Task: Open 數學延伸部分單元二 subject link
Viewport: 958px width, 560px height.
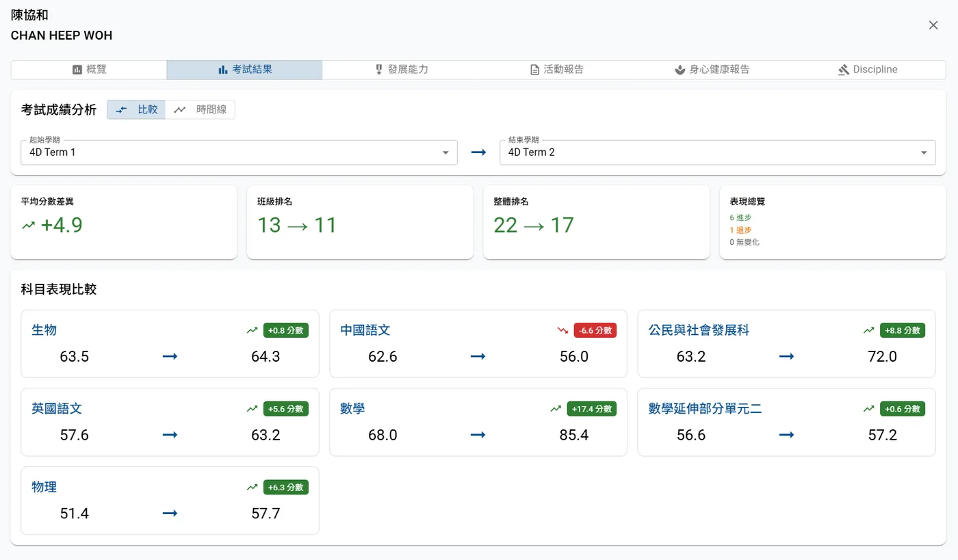Action: 705,409
